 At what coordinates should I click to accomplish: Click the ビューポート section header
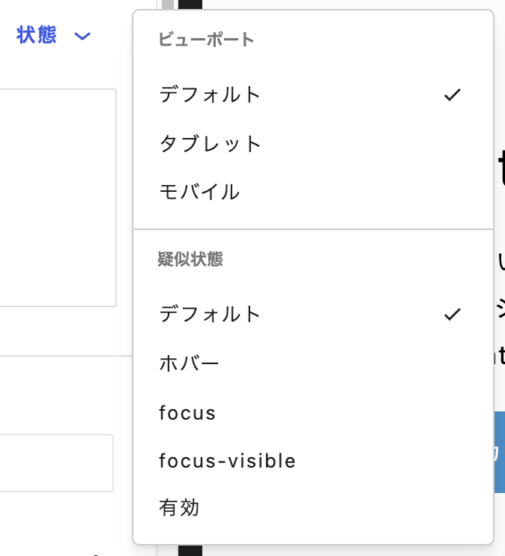[x=206, y=39]
